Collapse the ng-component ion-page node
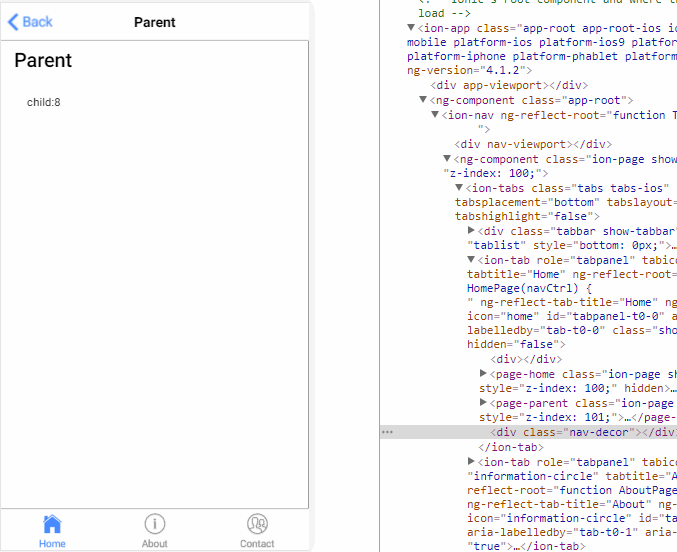Image resolution: width=677 pixels, height=552 pixels. (448, 159)
